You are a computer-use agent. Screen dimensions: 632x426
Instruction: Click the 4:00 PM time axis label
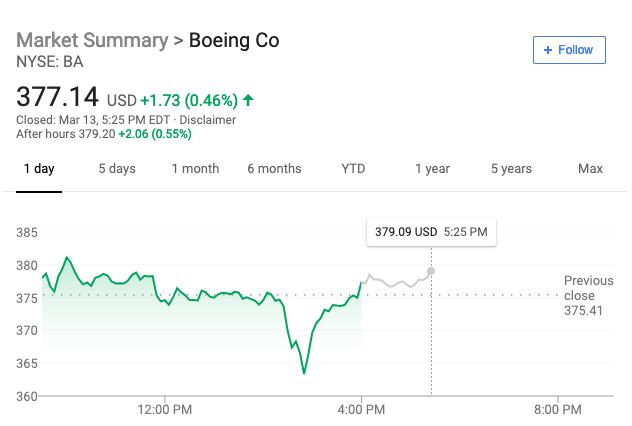click(361, 409)
